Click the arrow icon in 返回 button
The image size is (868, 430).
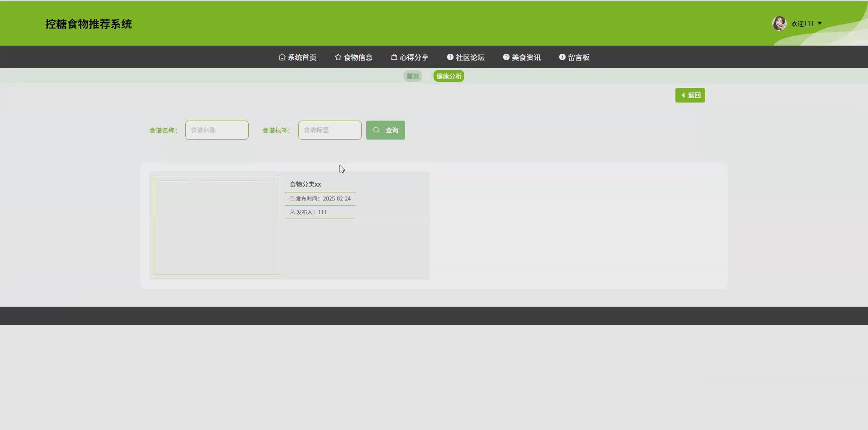(683, 95)
